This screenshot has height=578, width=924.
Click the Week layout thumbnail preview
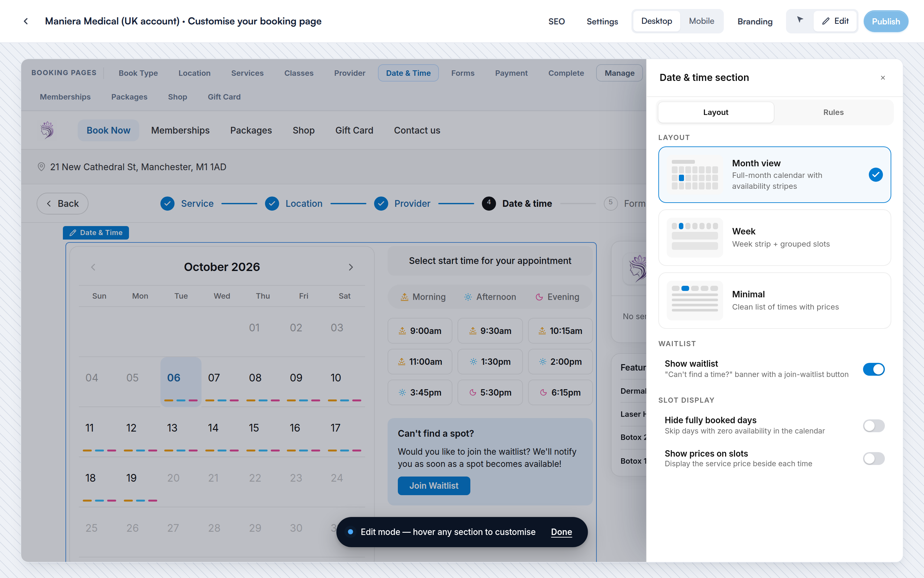tap(695, 237)
